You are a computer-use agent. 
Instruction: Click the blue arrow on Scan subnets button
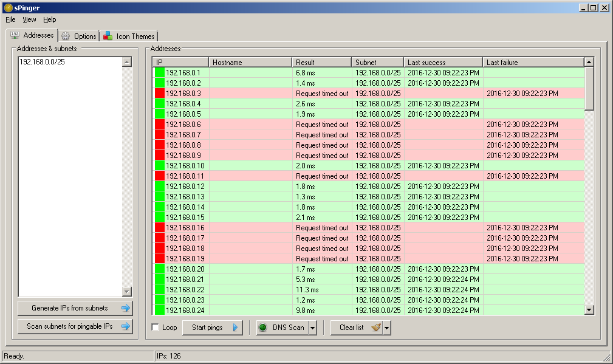126,326
